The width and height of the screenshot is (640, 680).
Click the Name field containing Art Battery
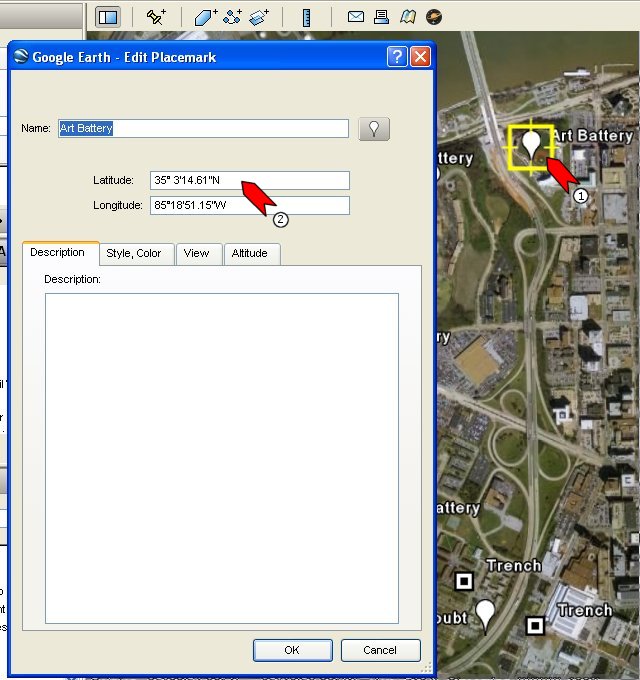203,128
